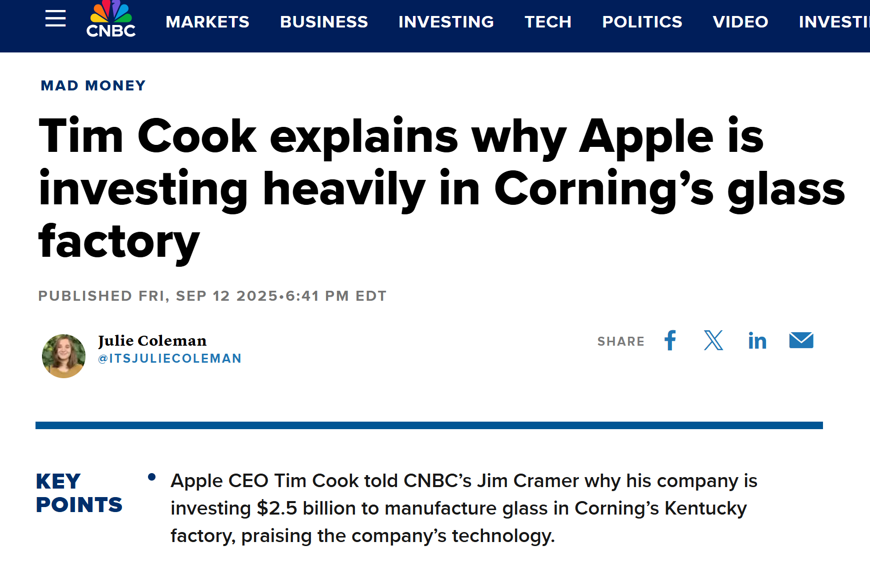The height and width of the screenshot is (588, 870).
Task: Click author name Julie Coleman
Action: pyautogui.click(x=152, y=341)
